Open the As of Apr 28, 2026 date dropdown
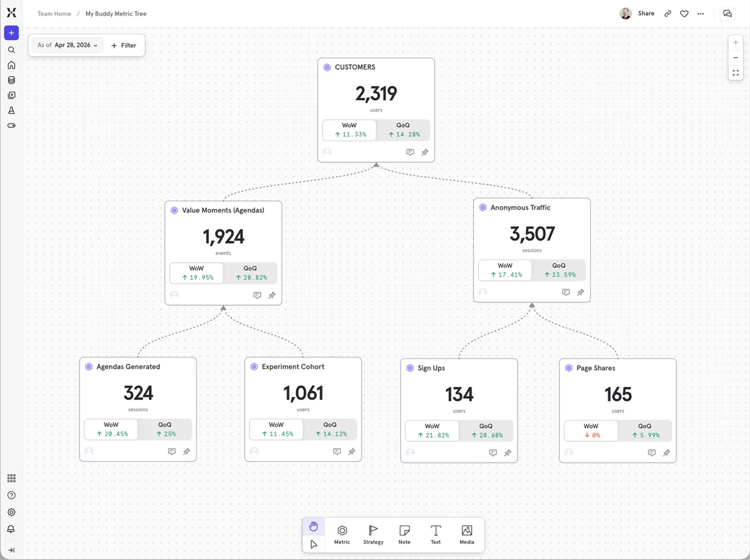 [68, 45]
